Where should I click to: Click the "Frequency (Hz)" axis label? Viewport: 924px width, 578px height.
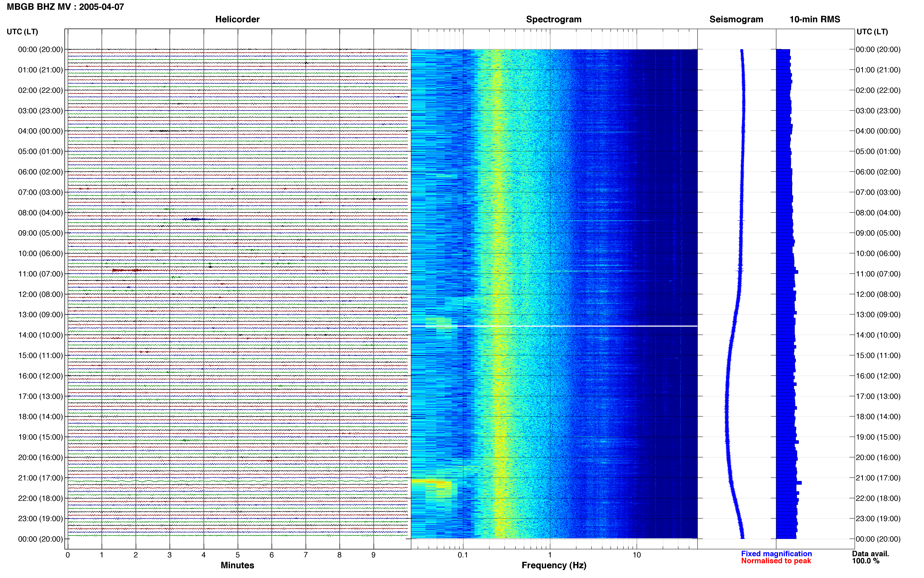tap(554, 565)
